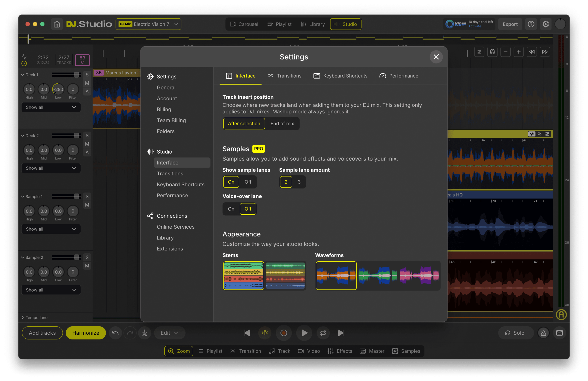Screen dimensions: 588x381
Task: Click the home icon in header
Action: (57, 24)
